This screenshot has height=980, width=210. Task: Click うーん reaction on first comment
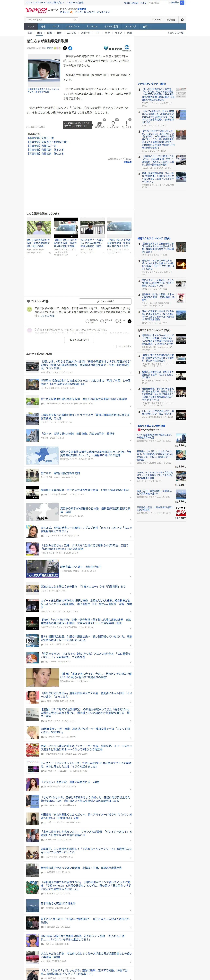pos(120,321)
